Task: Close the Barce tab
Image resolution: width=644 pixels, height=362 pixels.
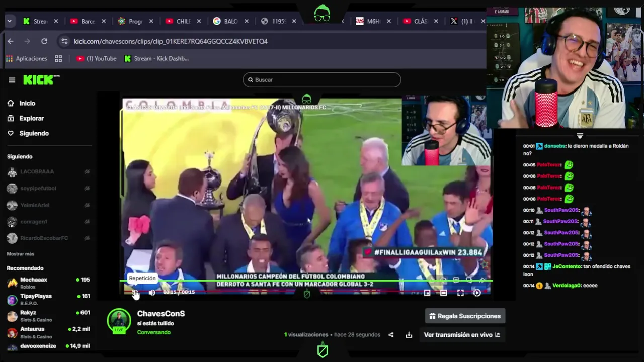Action: tap(104, 21)
